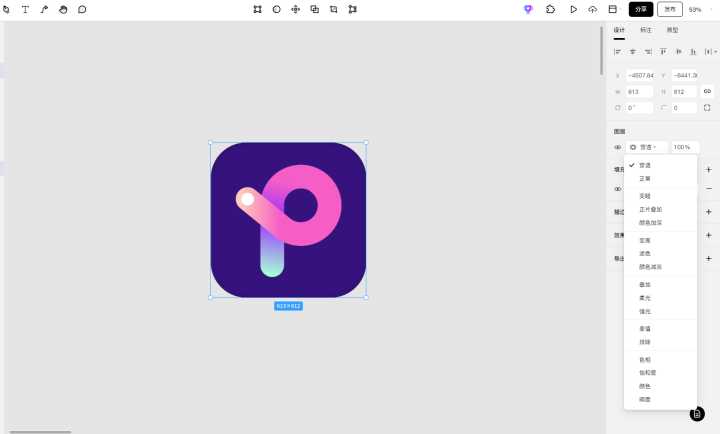Switch to the 设计 tab
This screenshot has height=434, width=720.
[x=619, y=30]
